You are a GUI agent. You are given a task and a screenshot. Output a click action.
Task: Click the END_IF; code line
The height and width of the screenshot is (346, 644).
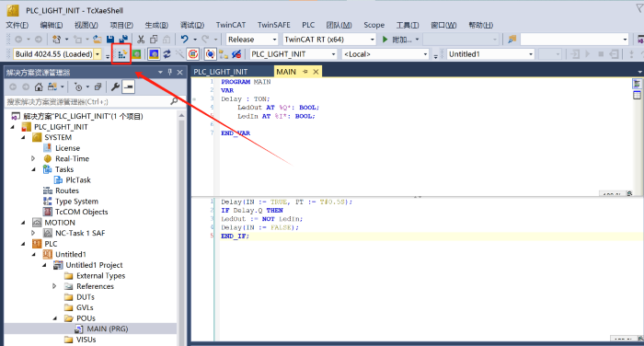pyautogui.click(x=235, y=236)
